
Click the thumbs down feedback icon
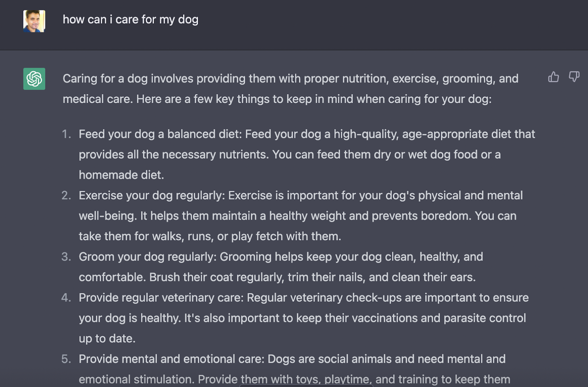[574, 77]
